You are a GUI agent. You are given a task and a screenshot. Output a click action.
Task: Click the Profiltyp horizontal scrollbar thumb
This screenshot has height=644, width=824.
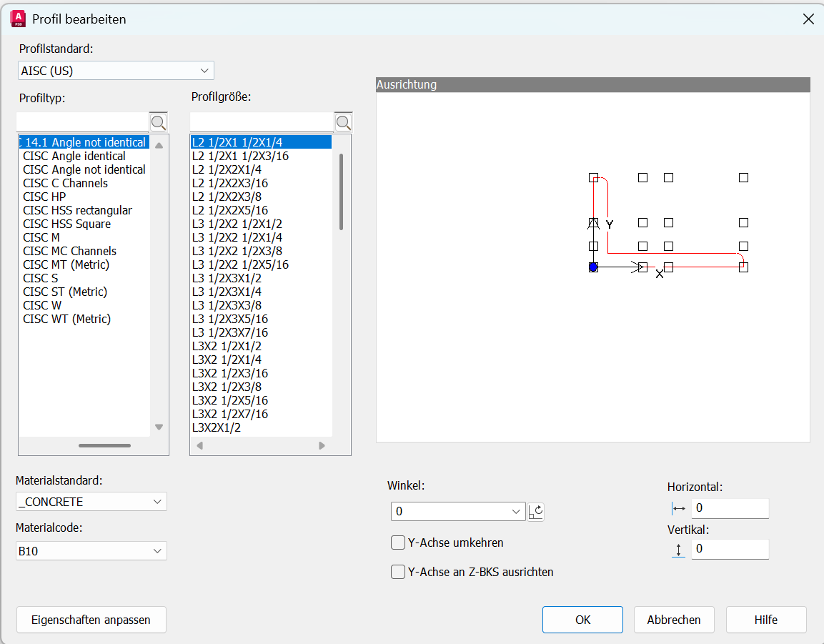point(104,446)
